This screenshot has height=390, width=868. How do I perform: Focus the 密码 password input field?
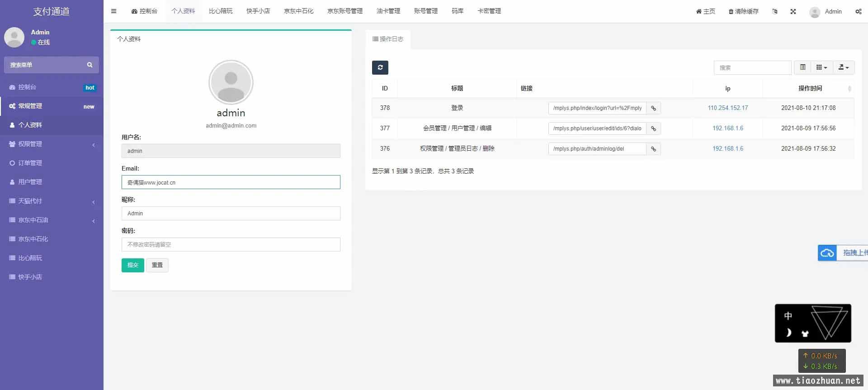coord(231,245)
